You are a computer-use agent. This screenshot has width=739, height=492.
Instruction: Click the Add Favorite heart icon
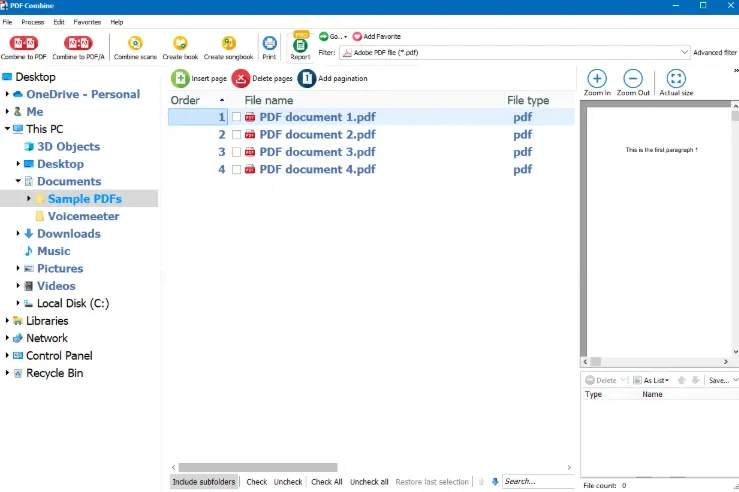(357, 36)
